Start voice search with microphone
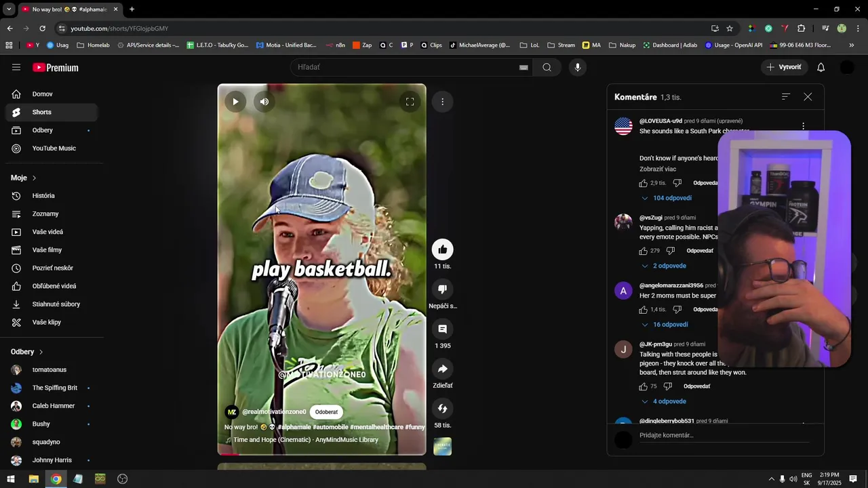This screenshot has width=868, height=488. click(577, 67)
